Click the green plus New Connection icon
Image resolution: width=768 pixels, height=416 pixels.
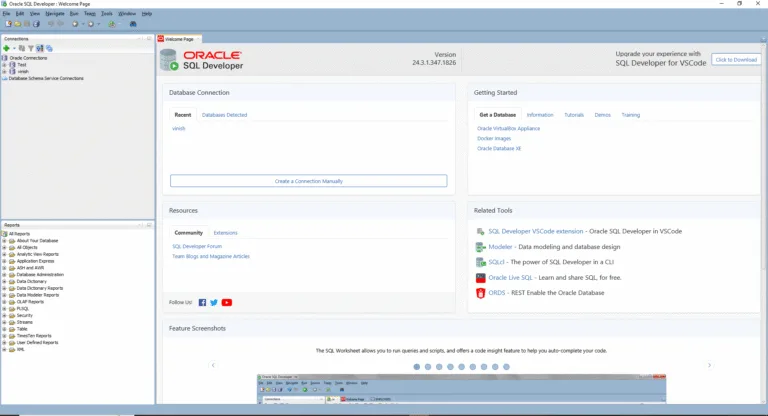click(6, 48)
